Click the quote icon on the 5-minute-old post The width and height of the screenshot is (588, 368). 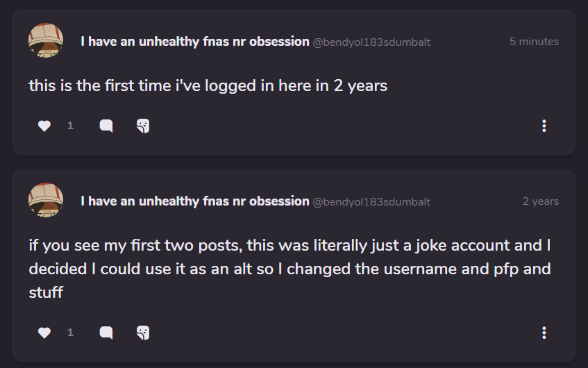[x=143, y=126]
